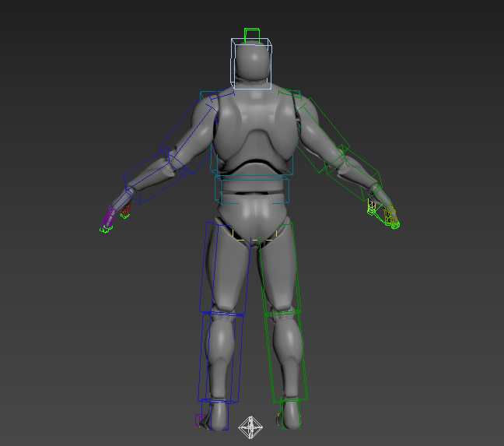Screen dimensions: 504x446
Task: Select the white diamond center-of-mass object between feet
Action: pos(250,427)
